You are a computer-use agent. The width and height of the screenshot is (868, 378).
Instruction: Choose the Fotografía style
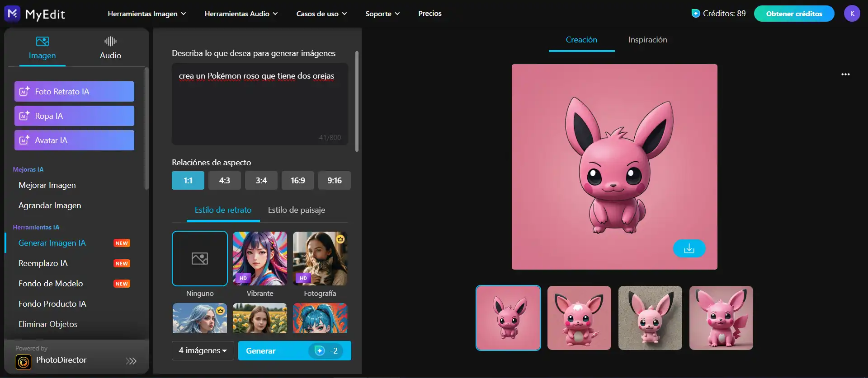(320, 259)
